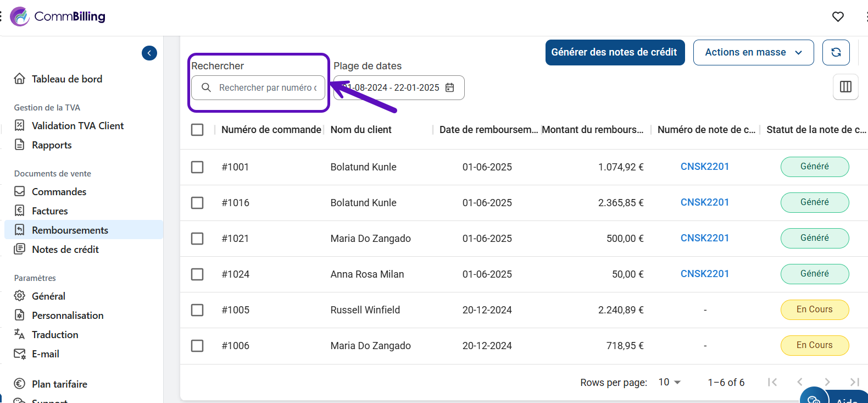Tick the checkbox for order #1021

(x=197, y=239)
